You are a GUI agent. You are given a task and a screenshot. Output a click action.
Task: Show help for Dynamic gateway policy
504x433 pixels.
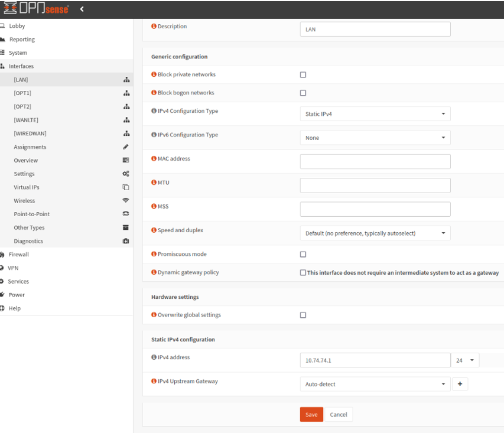point(154,272)
